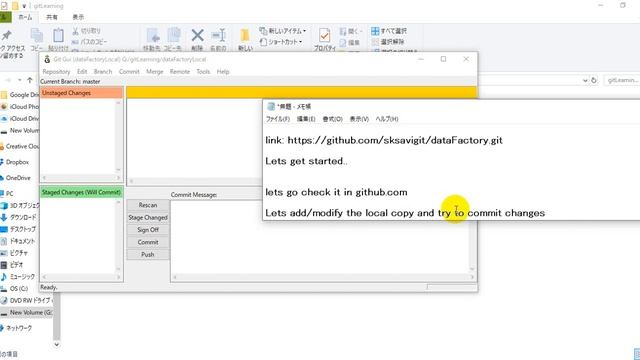Viewport: 640px width, 360px height.
Task: Click the Explorer up-arrow navigation button
Action: click(x=30, y=80)
